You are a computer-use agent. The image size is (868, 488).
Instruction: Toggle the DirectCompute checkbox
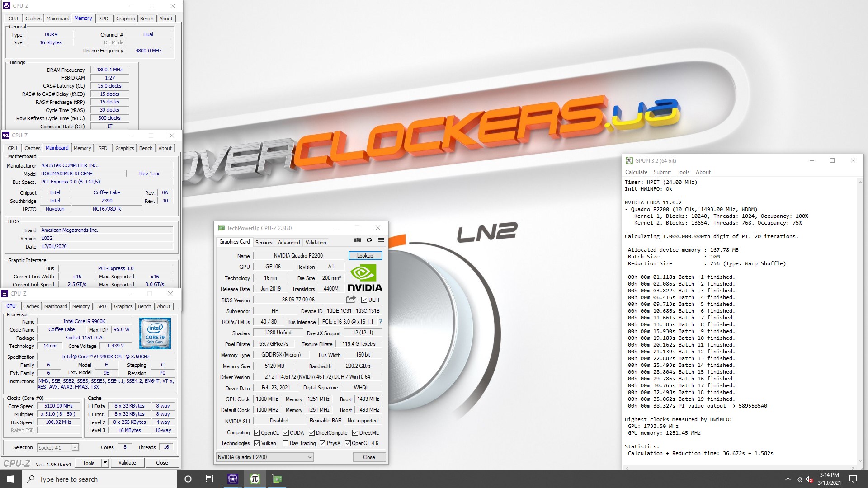point(311,433)
